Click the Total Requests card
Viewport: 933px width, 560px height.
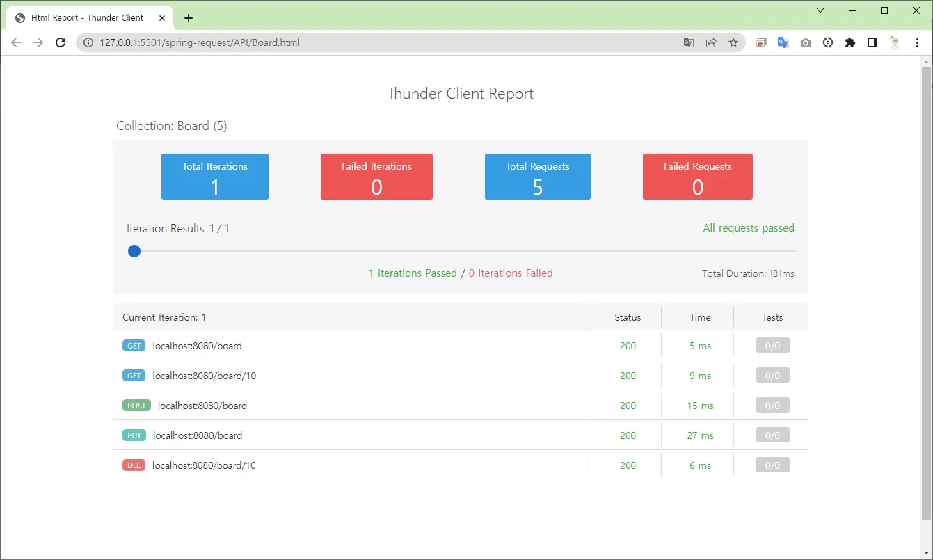point(538,177)
